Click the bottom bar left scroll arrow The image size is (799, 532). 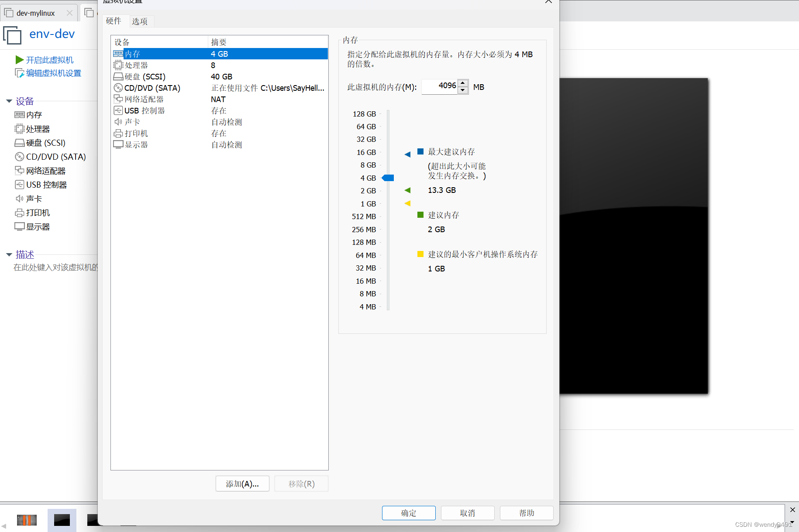[x=3, y=526]
